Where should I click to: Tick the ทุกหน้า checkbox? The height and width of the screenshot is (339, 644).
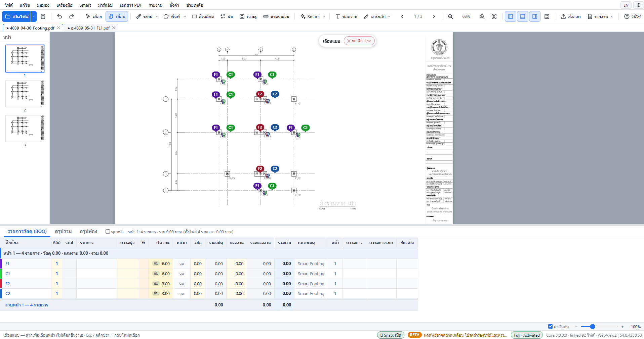108,232
